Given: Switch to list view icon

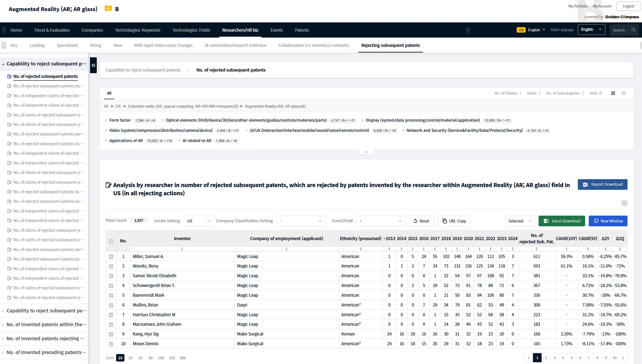Looking at the screenshot, I should point(624,93).
